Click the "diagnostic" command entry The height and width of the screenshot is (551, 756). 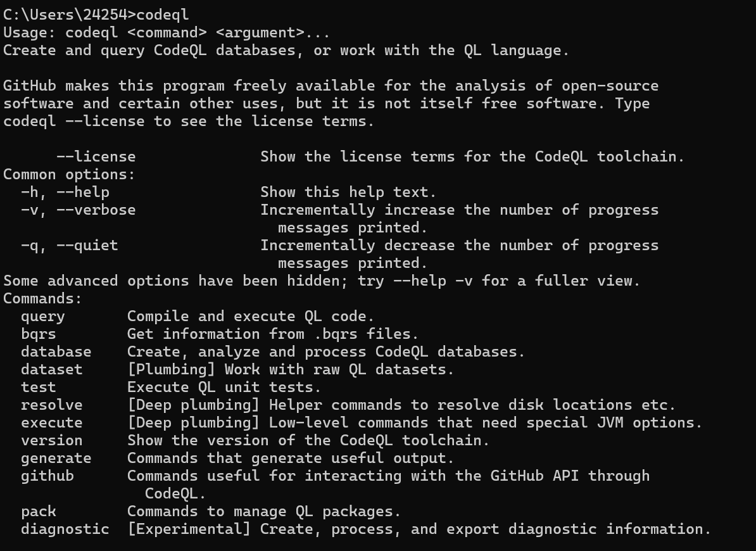click(65, 529)
